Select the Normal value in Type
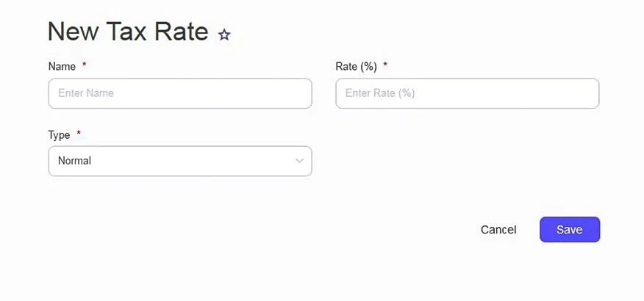The image size is (644, 301). click(x=75, y=161)
